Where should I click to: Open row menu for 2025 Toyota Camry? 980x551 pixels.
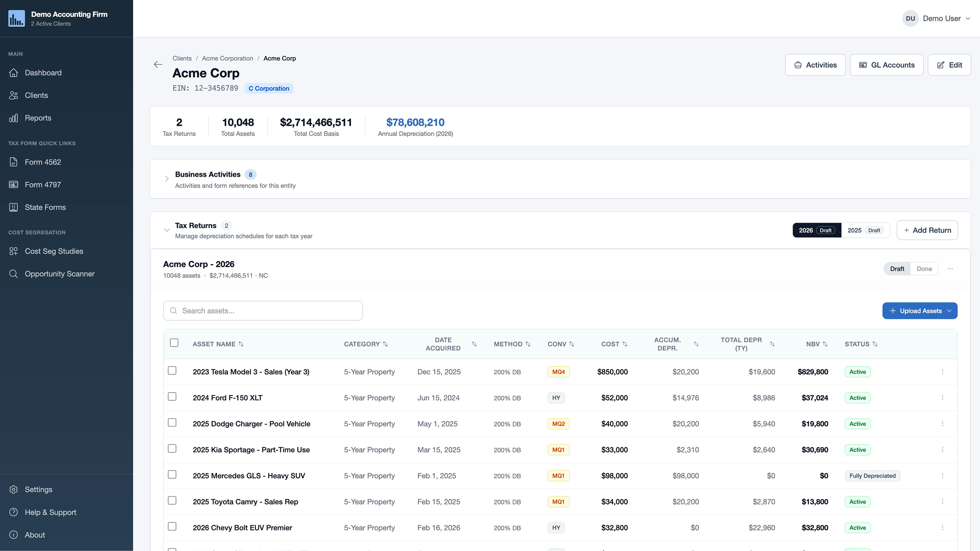click(942, 502)
